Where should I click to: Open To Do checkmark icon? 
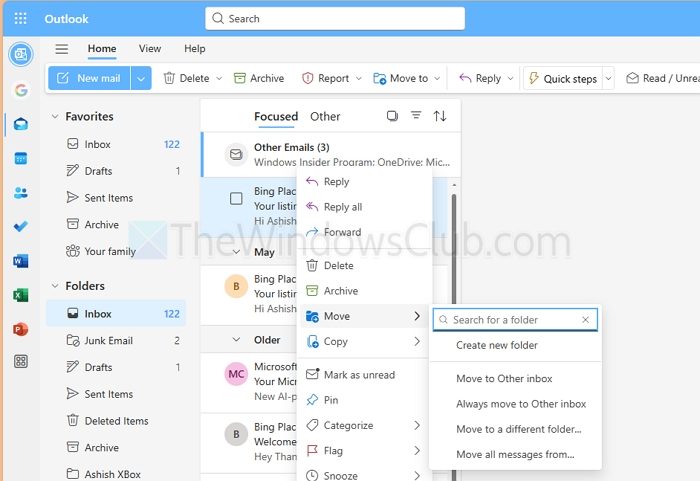pos(21,226)
